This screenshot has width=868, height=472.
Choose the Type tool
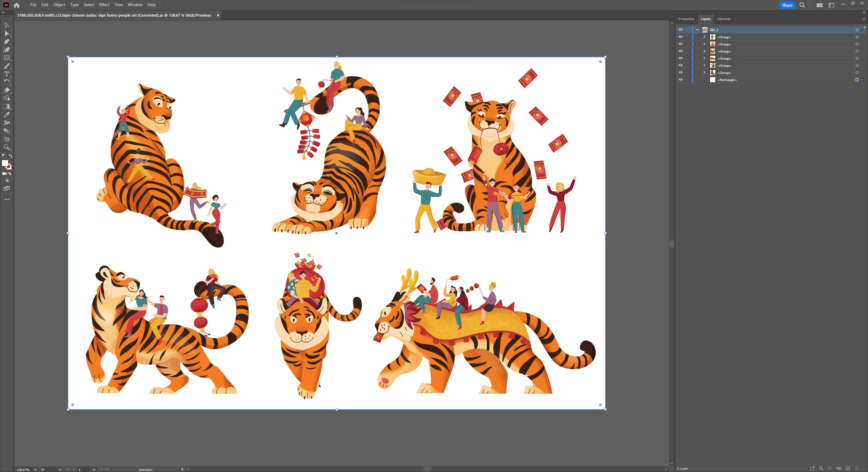pos(6,74)
